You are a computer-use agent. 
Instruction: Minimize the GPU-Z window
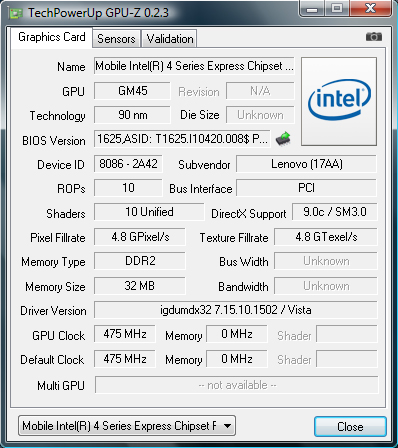point(311,8)
